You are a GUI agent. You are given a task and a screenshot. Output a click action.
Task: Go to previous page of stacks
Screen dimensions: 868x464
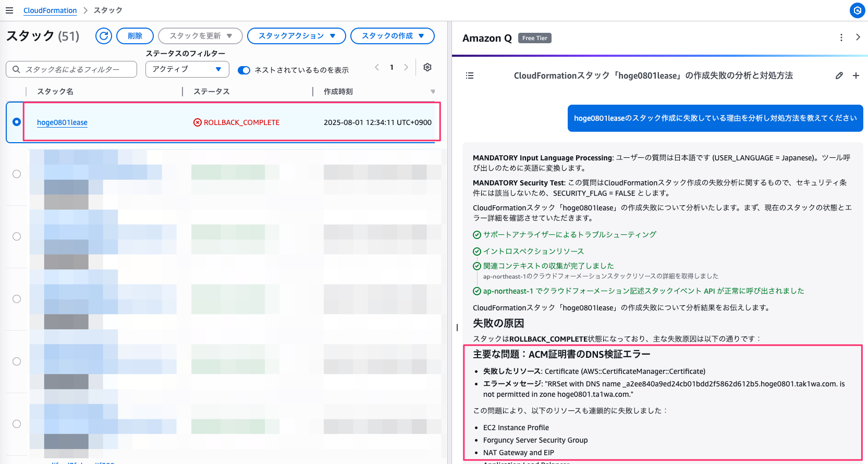point(377,67)
